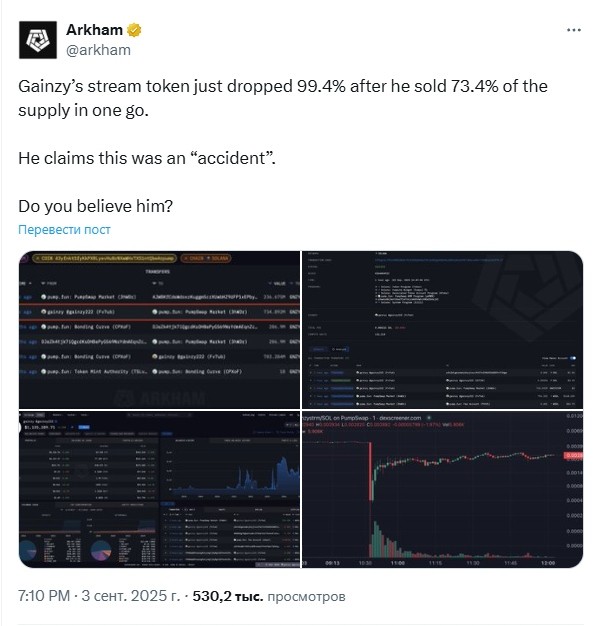Viewport: 597px width, 626px height.
Task: Click the gainzy avatar icon in highlighted row
Action: tap(44, 312)
